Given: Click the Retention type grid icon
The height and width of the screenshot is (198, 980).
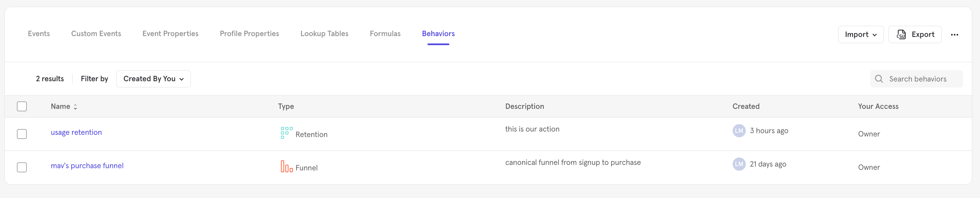Looking at the screenshot, I should (x=286, y=133).
